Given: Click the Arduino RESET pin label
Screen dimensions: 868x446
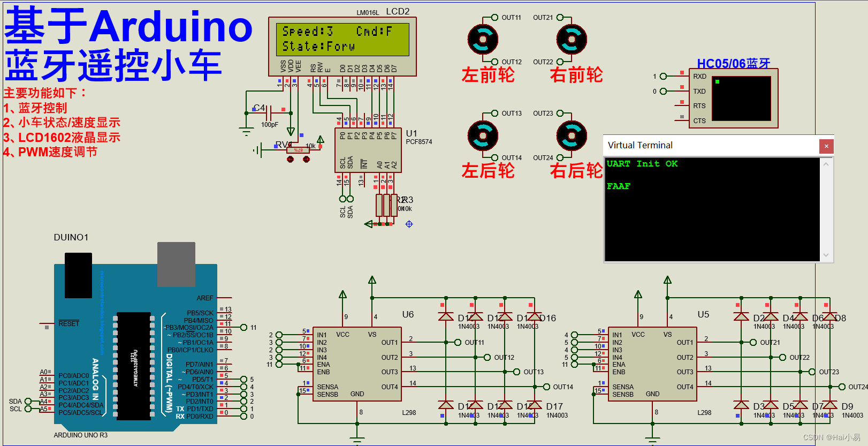Looking at the screenshot, I should tap(68, 324).
